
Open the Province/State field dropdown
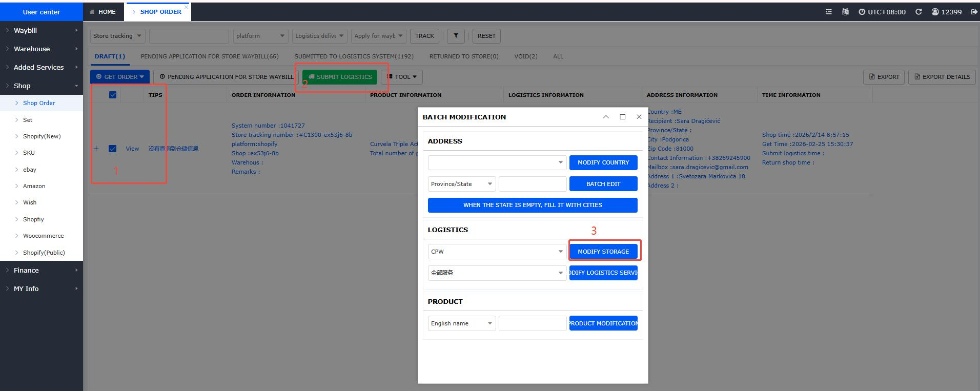[x=461, y=184]
